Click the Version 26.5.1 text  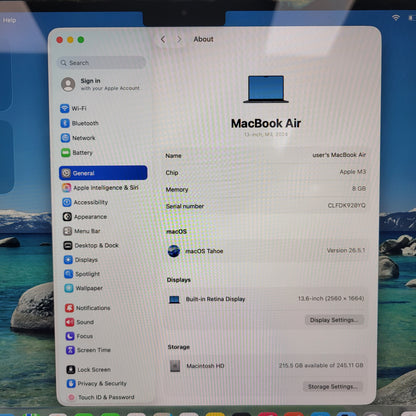click(x=346, y=250)
